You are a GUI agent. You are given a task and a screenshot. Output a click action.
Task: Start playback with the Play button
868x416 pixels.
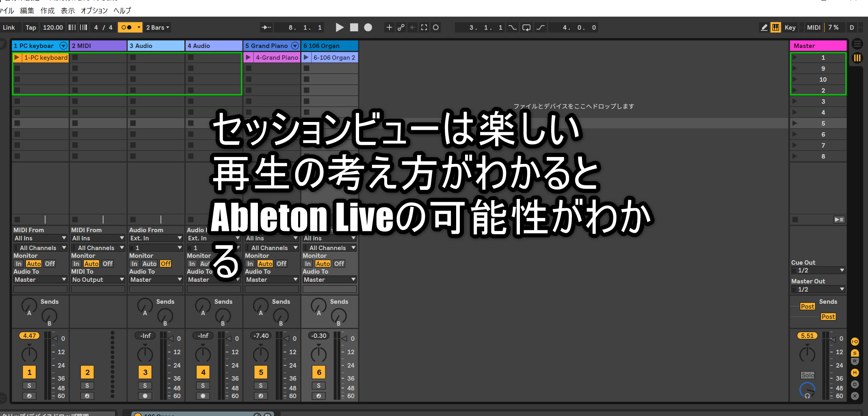point(340,27)
